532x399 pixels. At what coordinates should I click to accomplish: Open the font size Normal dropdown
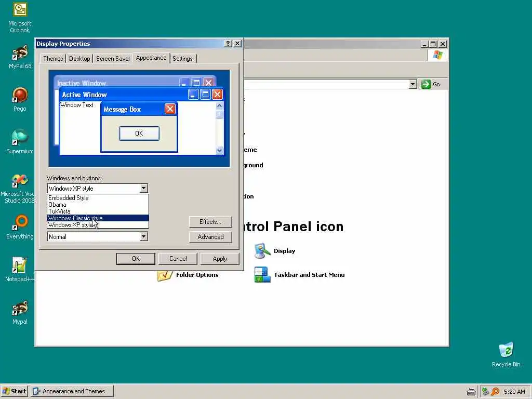(x=143, y=236)
